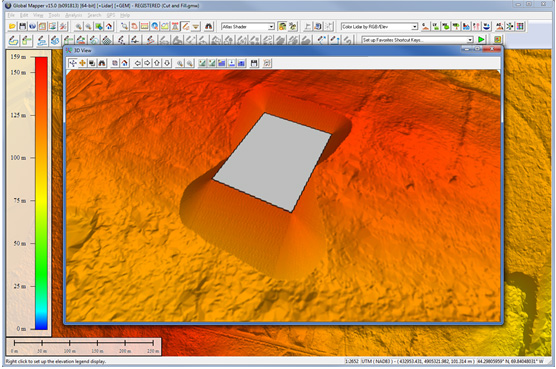Click the '100 m' legend label
This screenshot has height=369, width=556.
(18, 157)
